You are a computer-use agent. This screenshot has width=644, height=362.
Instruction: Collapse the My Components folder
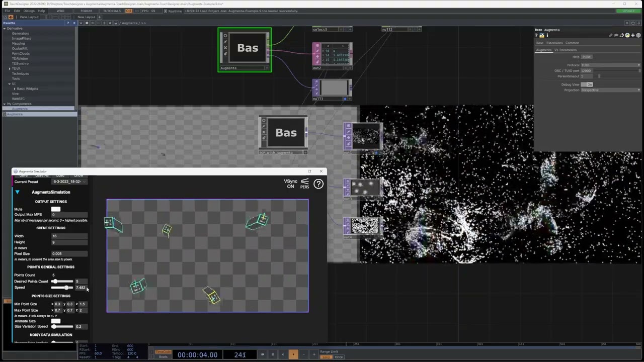4,104
